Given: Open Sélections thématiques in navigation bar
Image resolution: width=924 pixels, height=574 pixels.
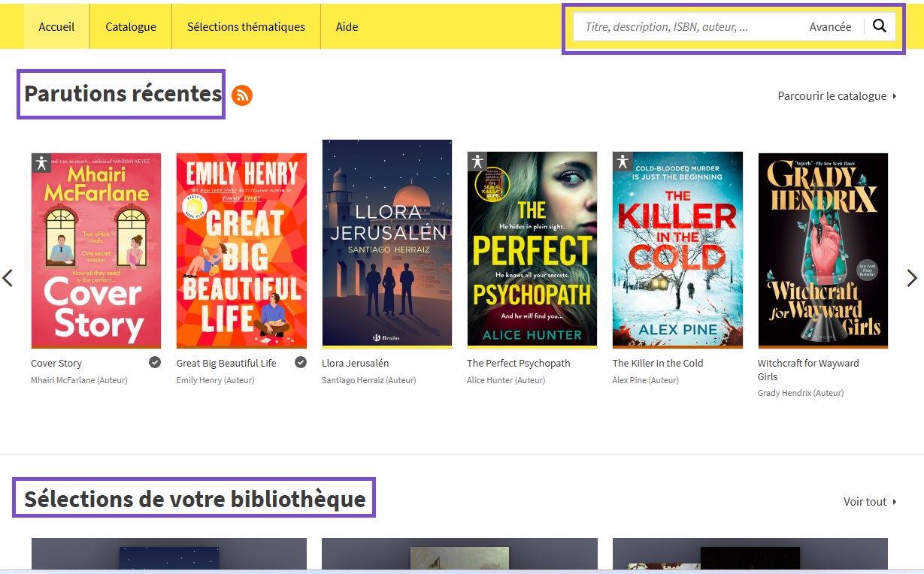Looking at the screenshot, I should 246,26.
